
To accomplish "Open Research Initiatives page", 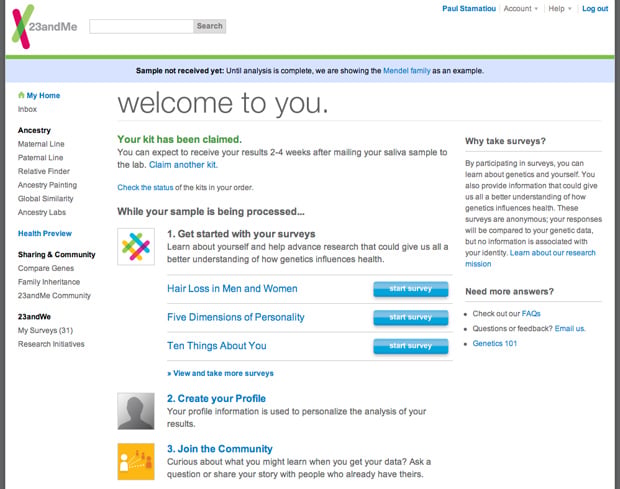I will pyautogui.click(x=51, y=344).
